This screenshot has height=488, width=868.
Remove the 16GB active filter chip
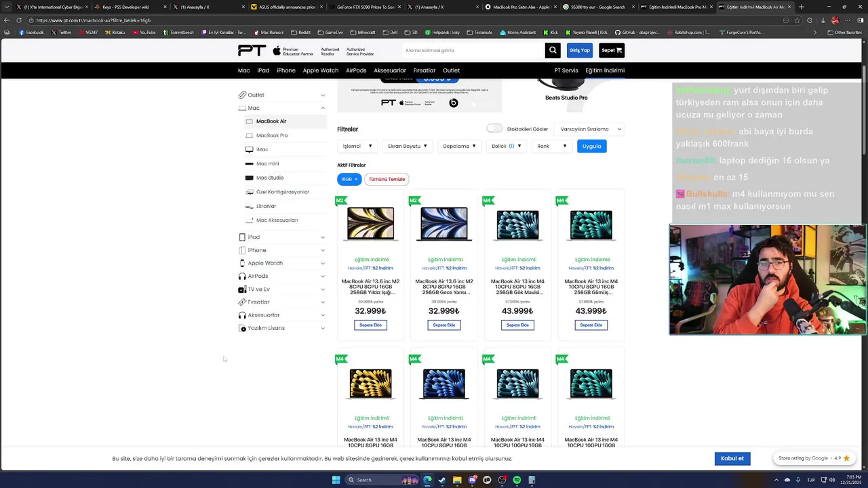355,179
